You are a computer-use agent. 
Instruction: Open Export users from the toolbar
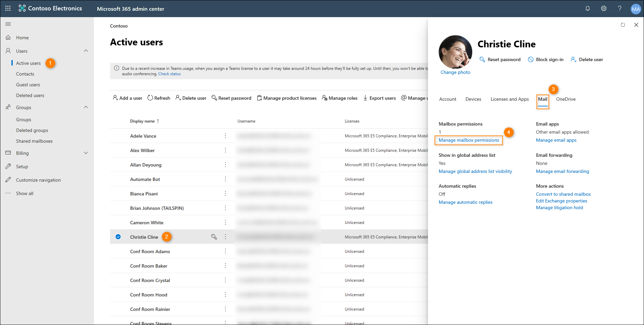coord(379,98)
